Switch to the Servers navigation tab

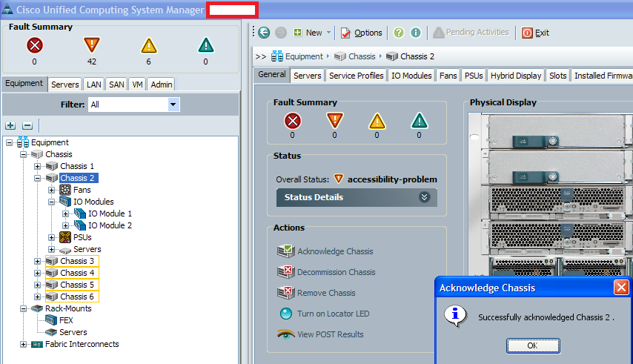point(64,85)
